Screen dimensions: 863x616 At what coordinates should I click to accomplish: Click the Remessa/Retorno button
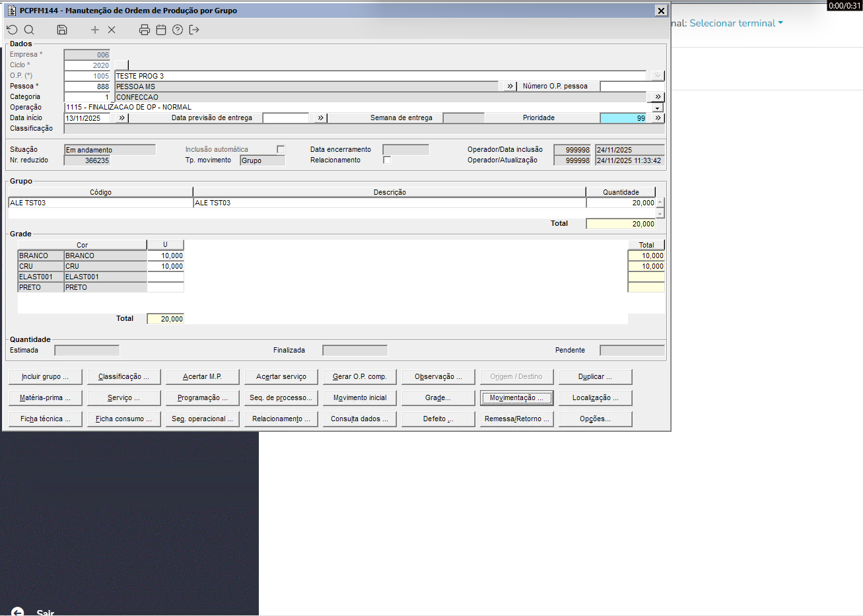[517, 419]
